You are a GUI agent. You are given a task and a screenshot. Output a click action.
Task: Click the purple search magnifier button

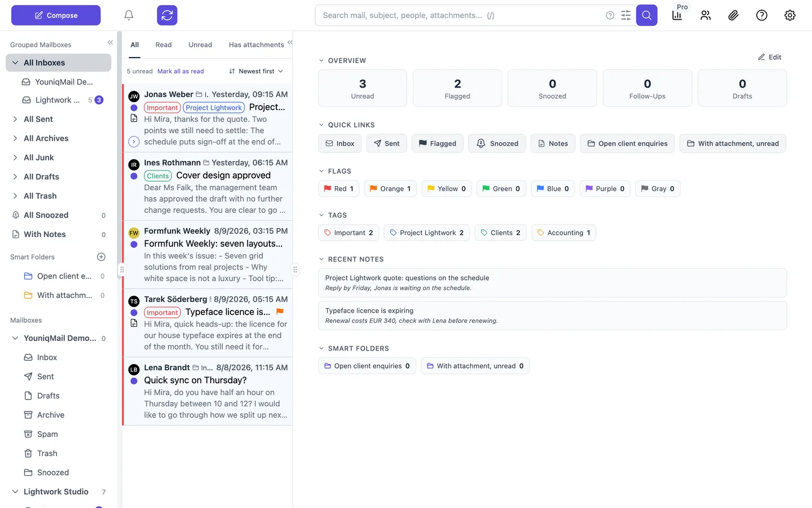click(x=647, y=15)
